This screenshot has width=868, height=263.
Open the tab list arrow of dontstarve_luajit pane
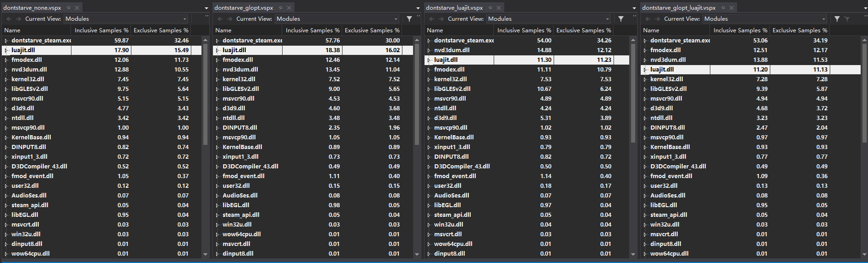click(634, 8)
